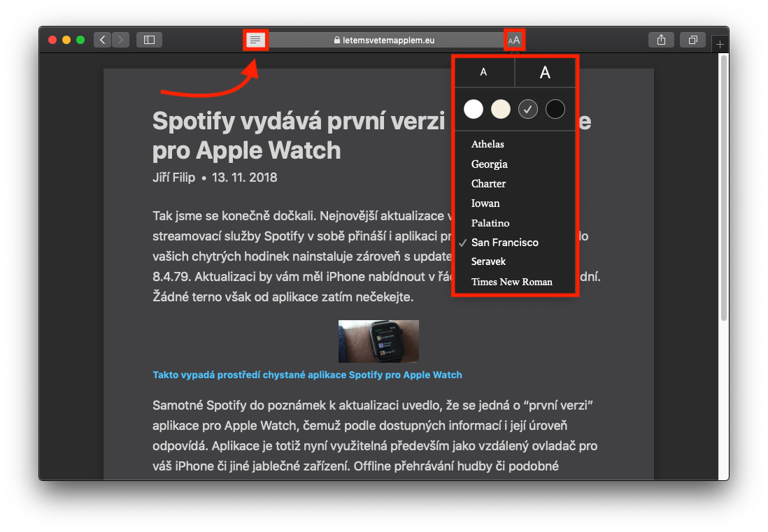The image size is (768, 532).
Task: Click the vertical scrollbar thumb
Action: (724, 187)
